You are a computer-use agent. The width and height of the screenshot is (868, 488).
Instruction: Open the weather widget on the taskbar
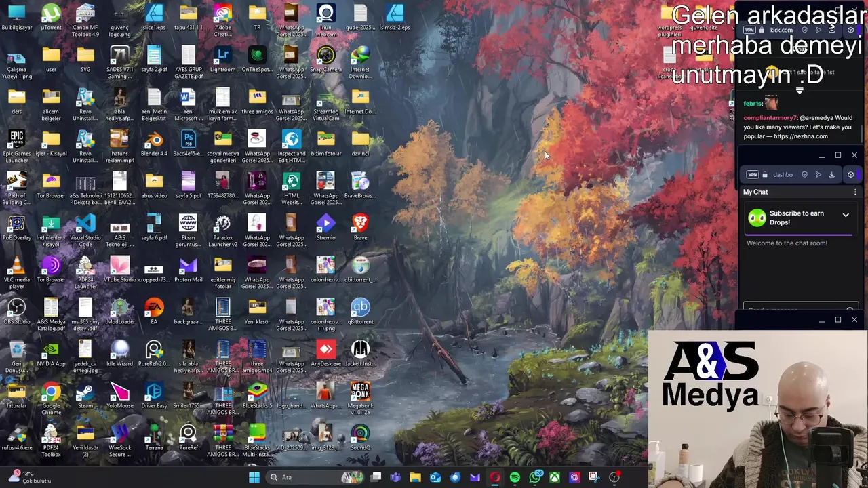pos(30,477)
